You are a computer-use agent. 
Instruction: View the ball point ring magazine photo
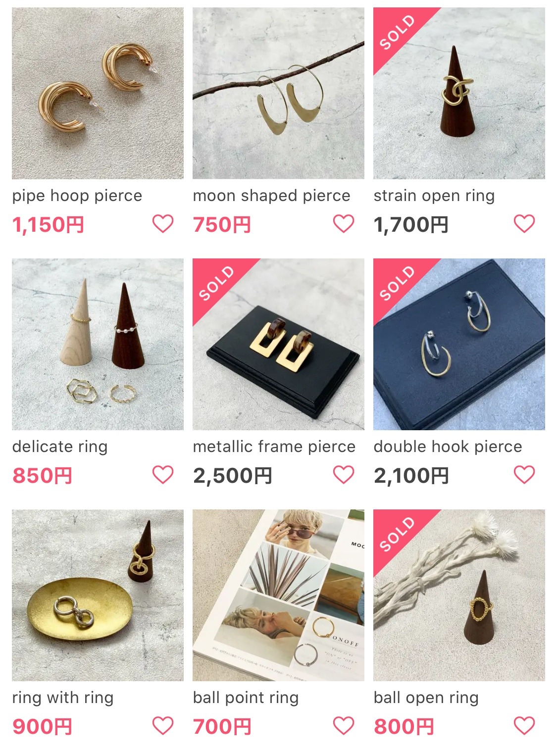click(278, 595)
